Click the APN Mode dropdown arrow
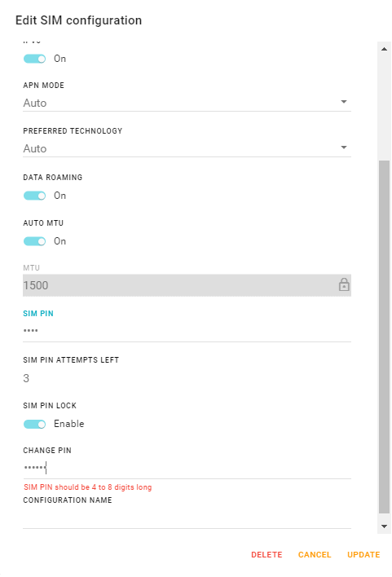The image size is (392, 577). pyautogui.click(x=344, y=102)
